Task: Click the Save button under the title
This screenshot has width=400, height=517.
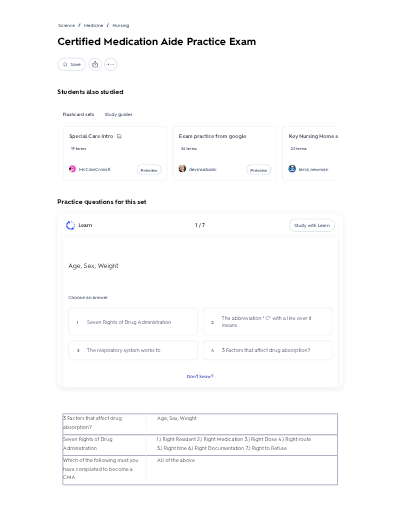Action: pos(72,64)
